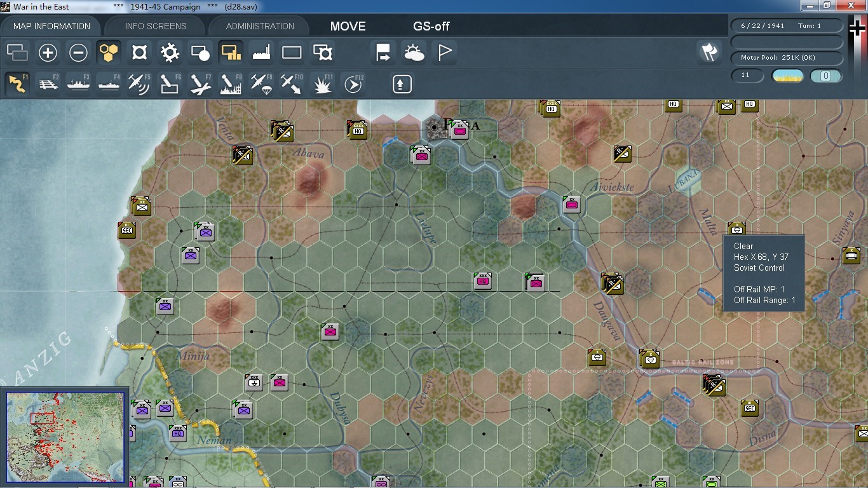Minimize the War in the East window
Image resolution: width=868 pixels, height=488 pixels.
(809, 6)
